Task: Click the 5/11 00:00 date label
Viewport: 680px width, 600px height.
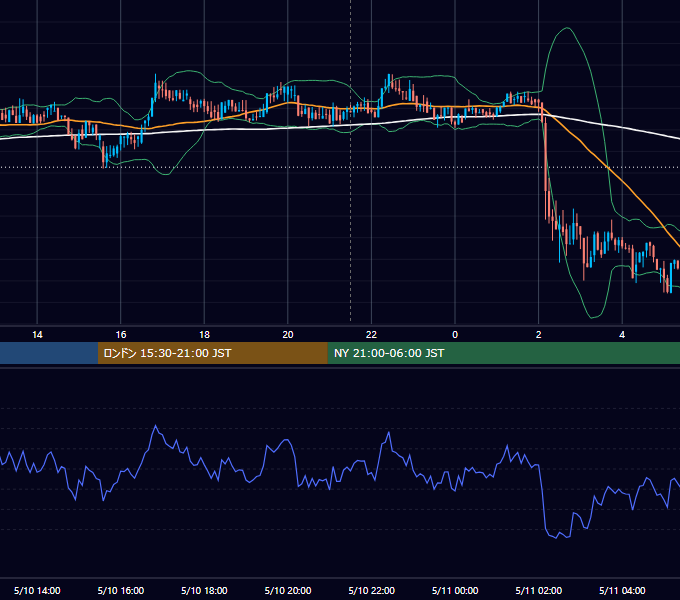Action: (455, 590)
